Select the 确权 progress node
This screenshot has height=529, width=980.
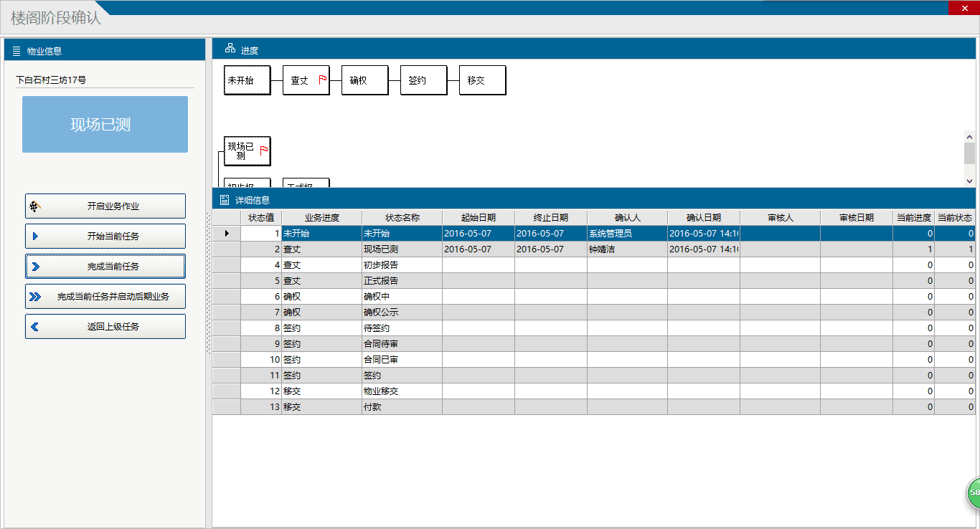[x=364, y=80]
